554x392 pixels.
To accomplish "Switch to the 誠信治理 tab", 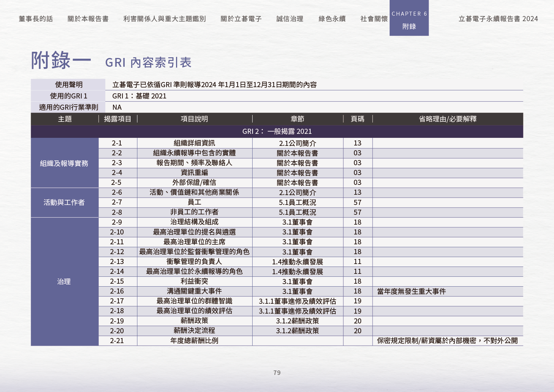I will 290,19.
